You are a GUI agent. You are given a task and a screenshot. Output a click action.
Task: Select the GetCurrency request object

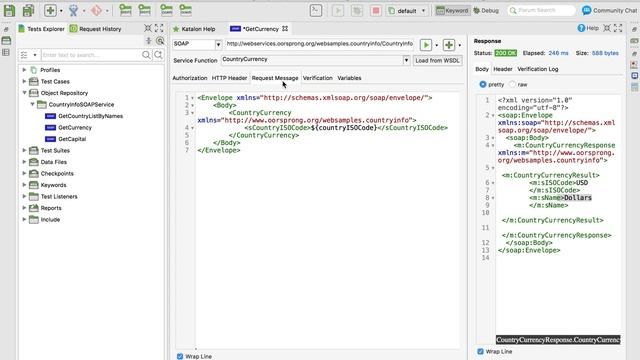pos(75,127)
